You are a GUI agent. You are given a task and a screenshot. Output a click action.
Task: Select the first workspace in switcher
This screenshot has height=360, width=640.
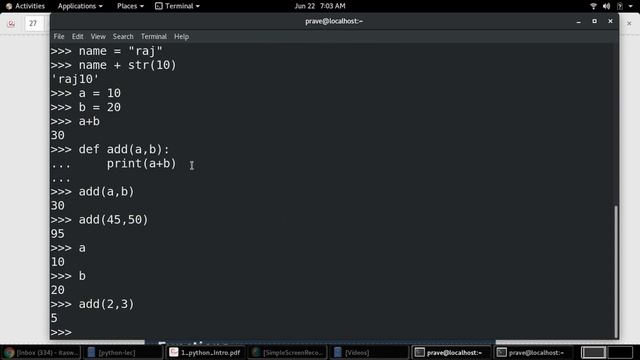click(x=593, y=352)
